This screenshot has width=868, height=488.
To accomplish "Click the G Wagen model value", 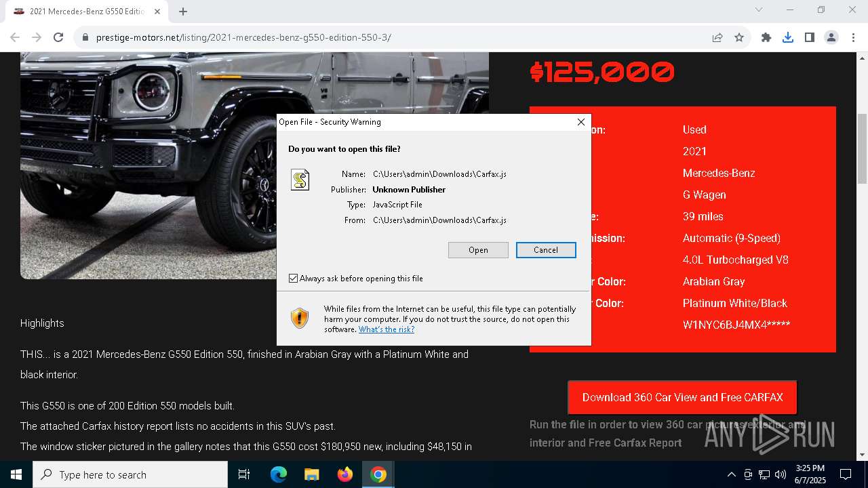I will point(705,195).
